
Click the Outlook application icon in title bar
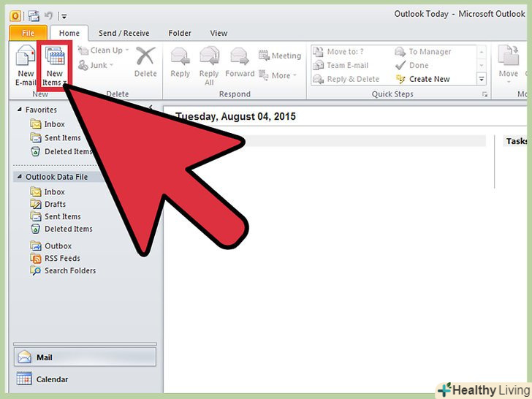(15, 15)
